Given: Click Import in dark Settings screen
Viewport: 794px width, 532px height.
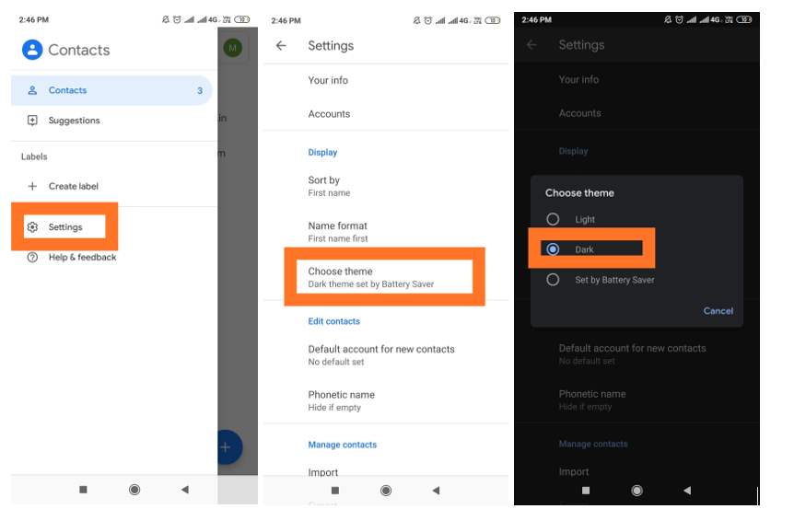Looking at the screenshot, I should tap(574, 471).
